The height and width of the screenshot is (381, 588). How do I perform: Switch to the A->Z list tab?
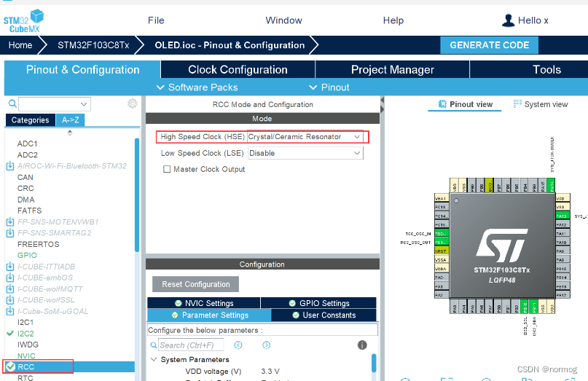pyautogui.click(x=71, y=120)
